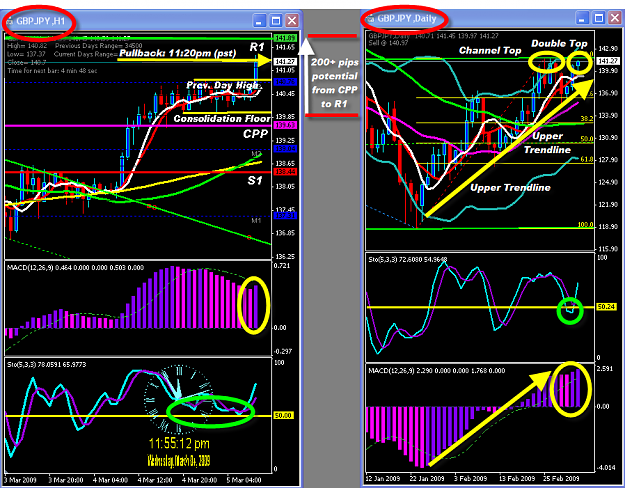Click the '22 Jan 2009' date axis label

click(x=427, y=478)
